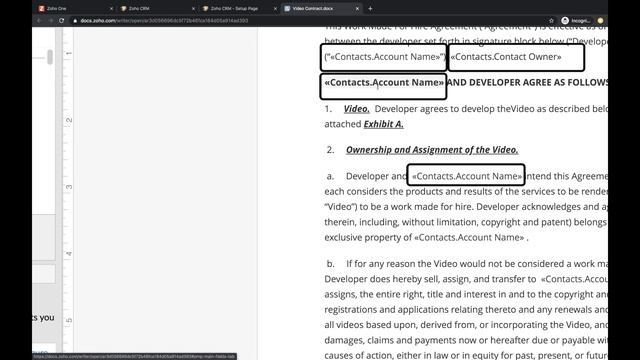
Task: Go back to the previous page
Action: click(39, 20)
